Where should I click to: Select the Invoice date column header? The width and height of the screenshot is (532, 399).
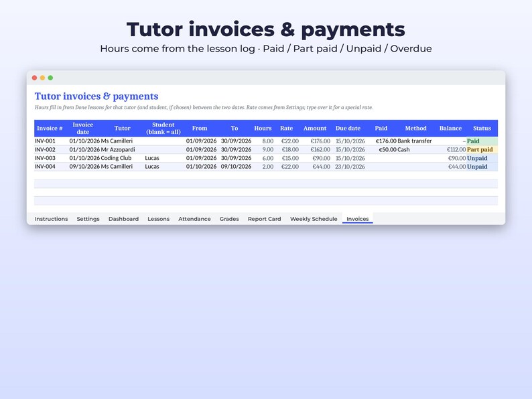coord(83,128)
